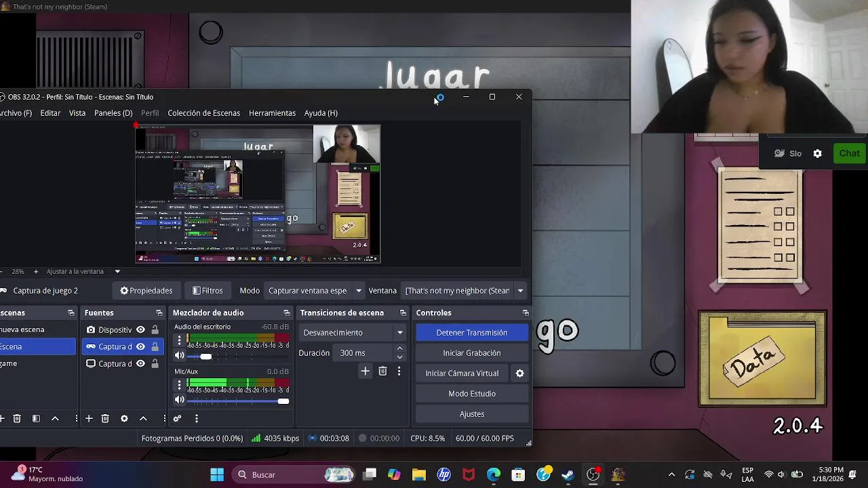
Task: Open File Explorer from taskbar
Action: (x=418, y=474)
